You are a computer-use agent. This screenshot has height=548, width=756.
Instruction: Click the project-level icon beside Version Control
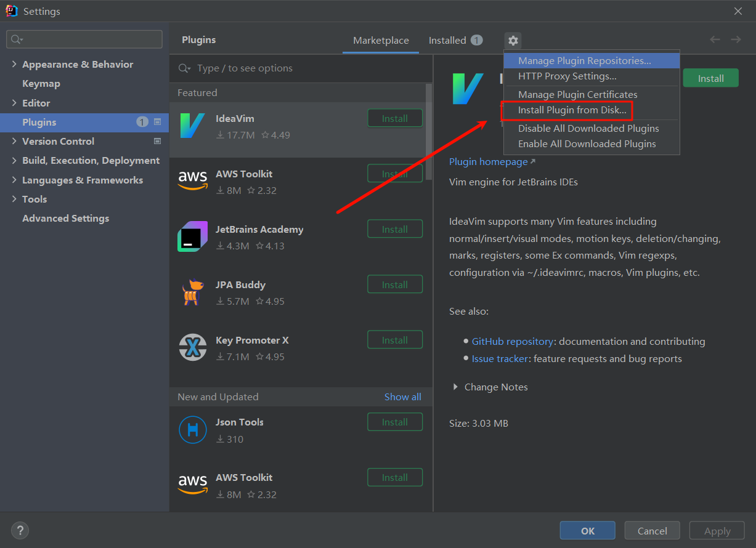pos(157,141)
